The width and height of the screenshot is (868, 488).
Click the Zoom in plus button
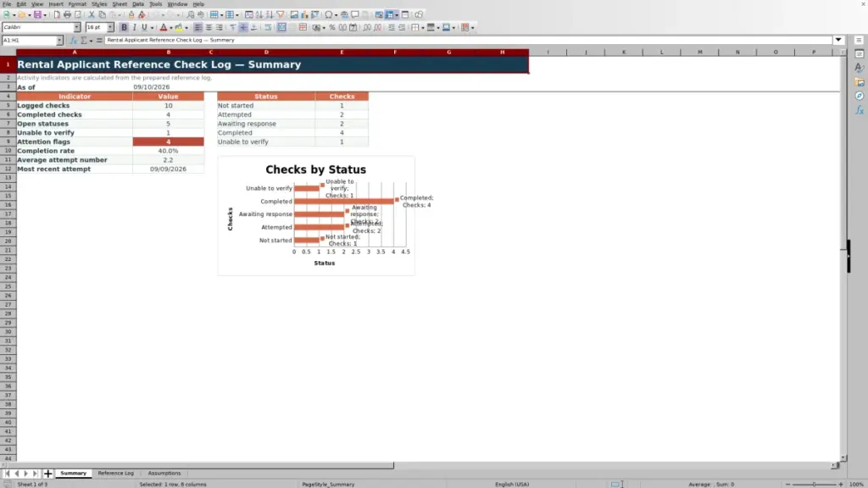pyautogui.click(x=841, y=484)
